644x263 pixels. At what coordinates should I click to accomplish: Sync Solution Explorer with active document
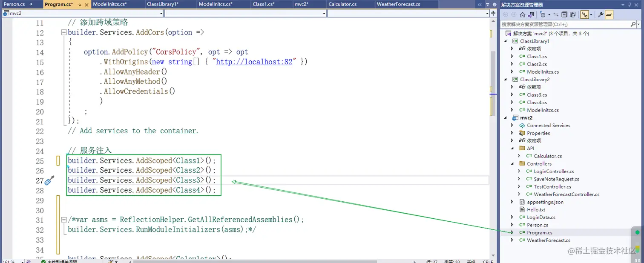(x=556, y=14)
